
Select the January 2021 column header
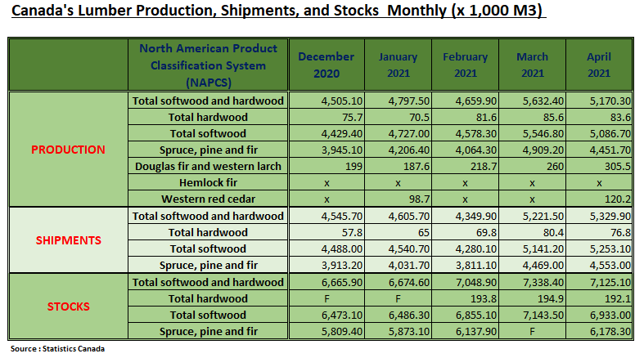(398, 65)
